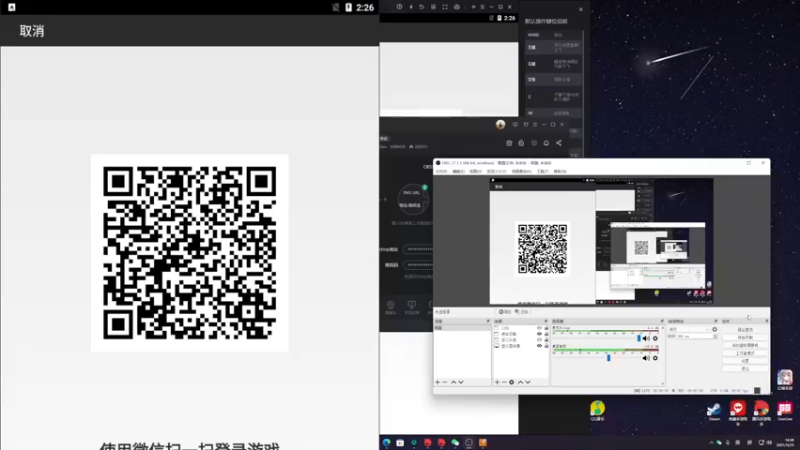Screen dimensions: 800x450
Task: Toggle visibility eye of 窗口采集 source
Action: (539, 340)
